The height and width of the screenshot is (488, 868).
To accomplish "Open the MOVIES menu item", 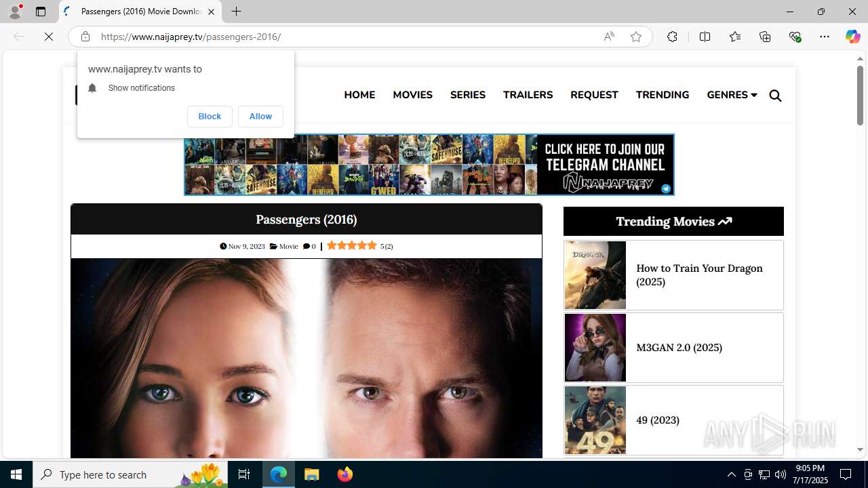I will pyautogui.click(x=412, y=95).
